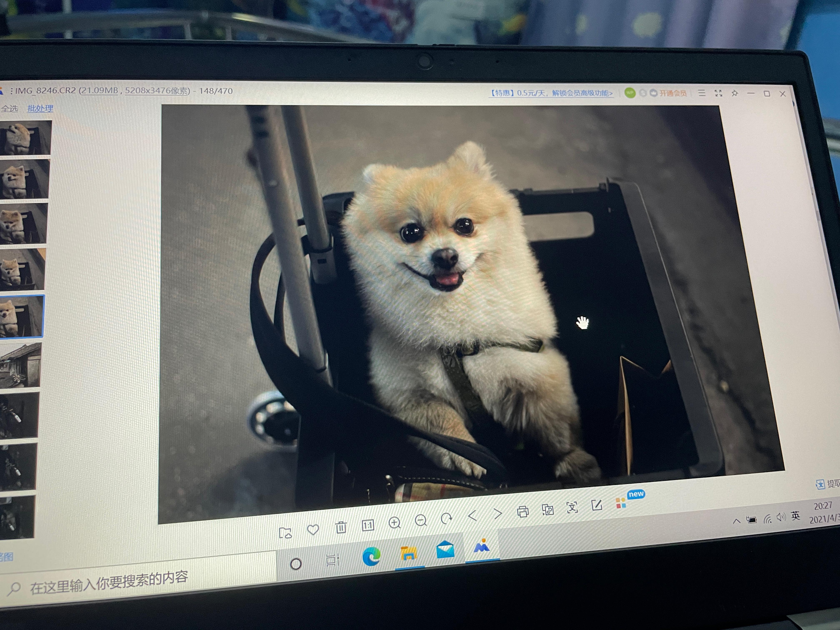Open the colorful apps grid marked new
The image size is (840, 630).
pyautogui.click(x=621, y=503)
